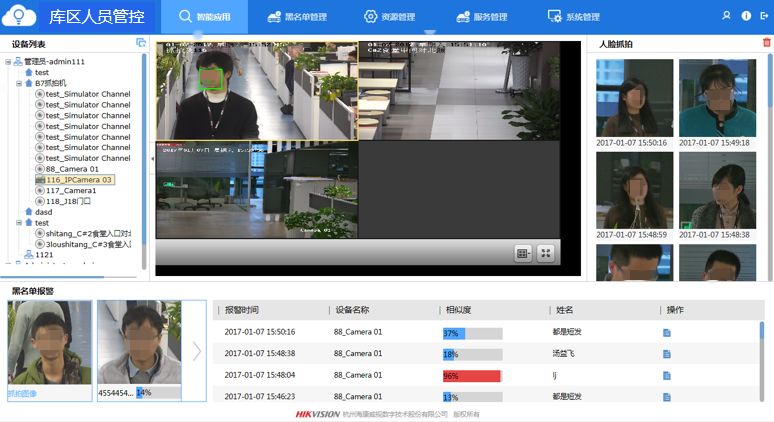
Task: Open face capture thumbnail from 15:50:16
Action: (x=634, y=97)
